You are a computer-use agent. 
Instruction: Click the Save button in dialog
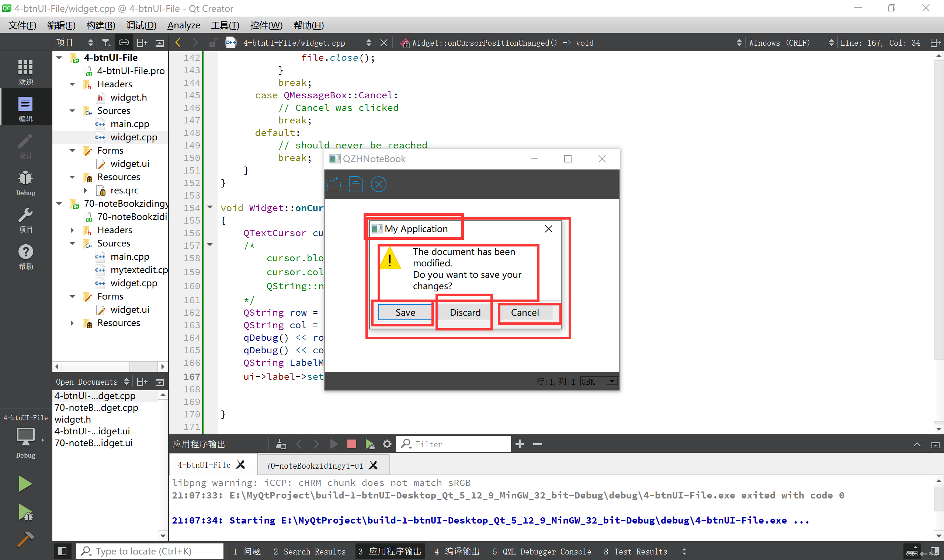[x=405, y=312]
